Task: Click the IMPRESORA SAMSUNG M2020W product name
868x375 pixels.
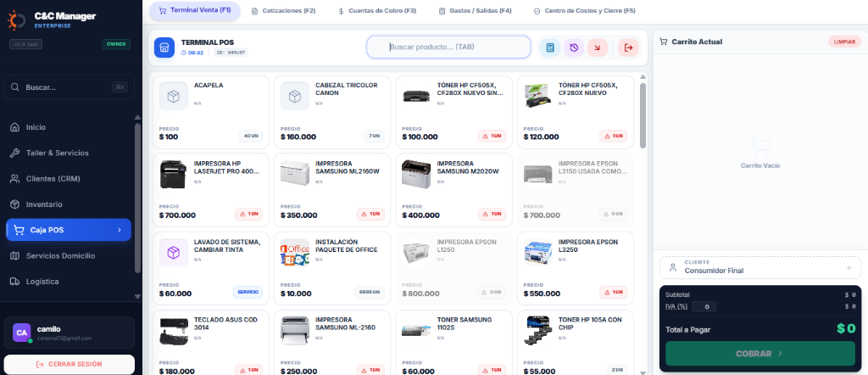Action: click(468, 167)
